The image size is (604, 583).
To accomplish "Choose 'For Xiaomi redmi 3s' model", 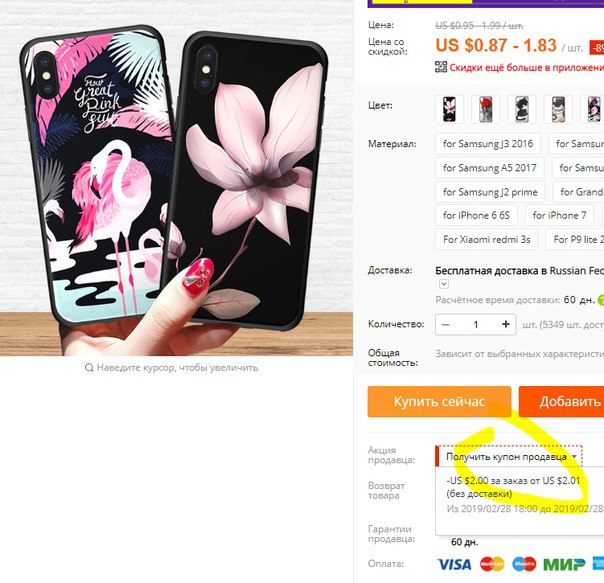I will (x=487, y=239).
